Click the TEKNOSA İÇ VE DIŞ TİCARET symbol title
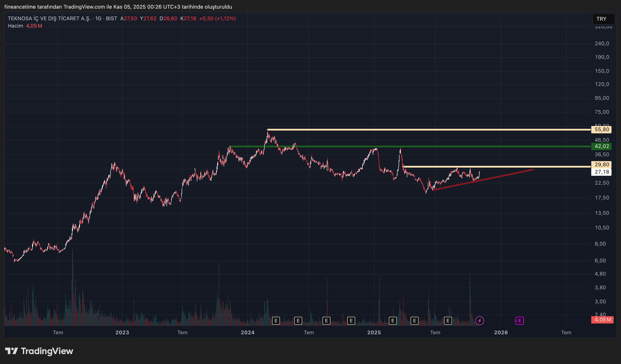Viewport: 621px width, 364px height. pos(49,19)
